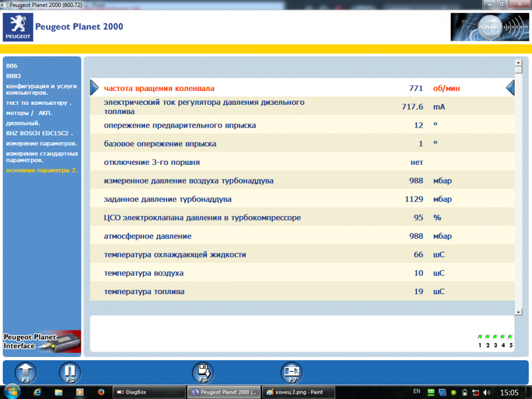Click the scrollbar down arrow

518,311
